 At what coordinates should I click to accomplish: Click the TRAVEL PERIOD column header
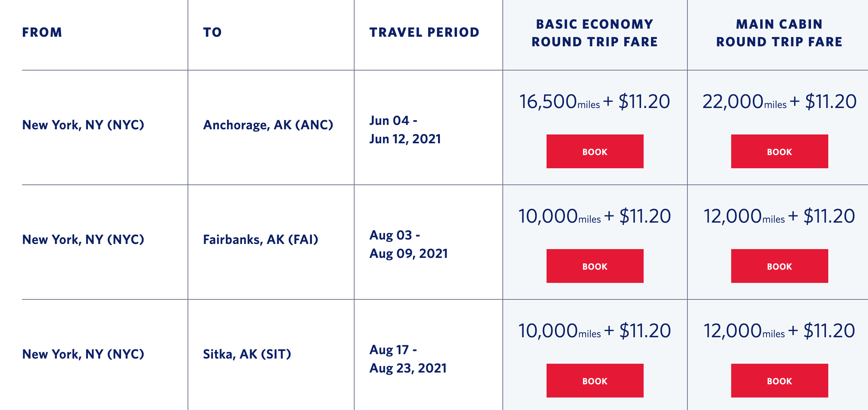pos(424,32)
